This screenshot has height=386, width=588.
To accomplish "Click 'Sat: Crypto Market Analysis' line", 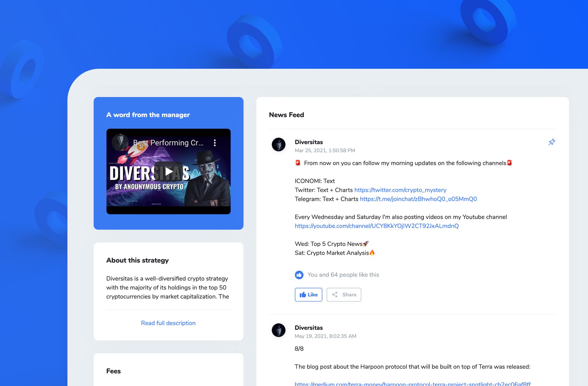I will pyautogui.click(x=335, y=253).
